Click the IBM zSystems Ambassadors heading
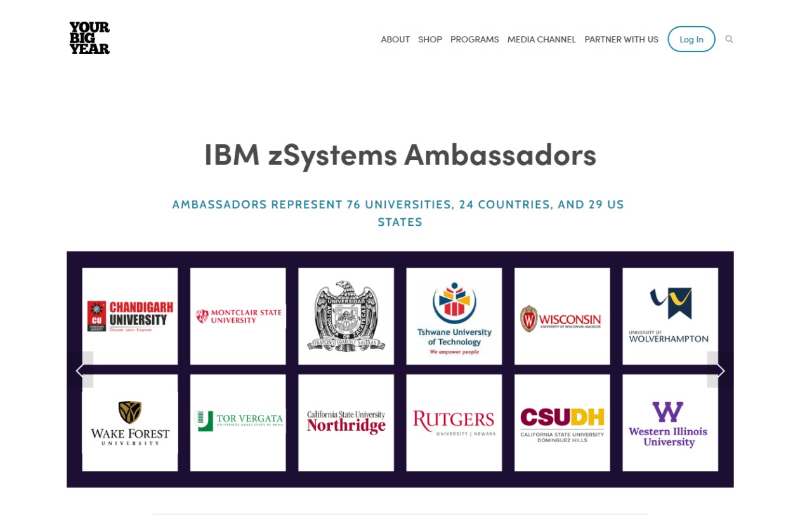Viewport: 812px width, 524px height. pos(400,155)
